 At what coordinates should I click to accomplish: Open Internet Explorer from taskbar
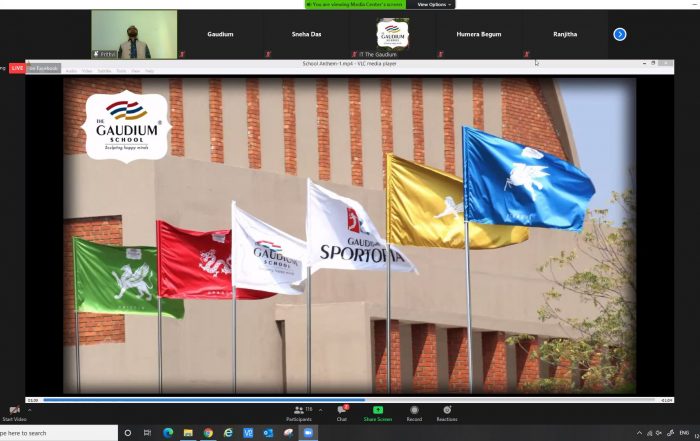pyautogui.click(x=228, y=433)
